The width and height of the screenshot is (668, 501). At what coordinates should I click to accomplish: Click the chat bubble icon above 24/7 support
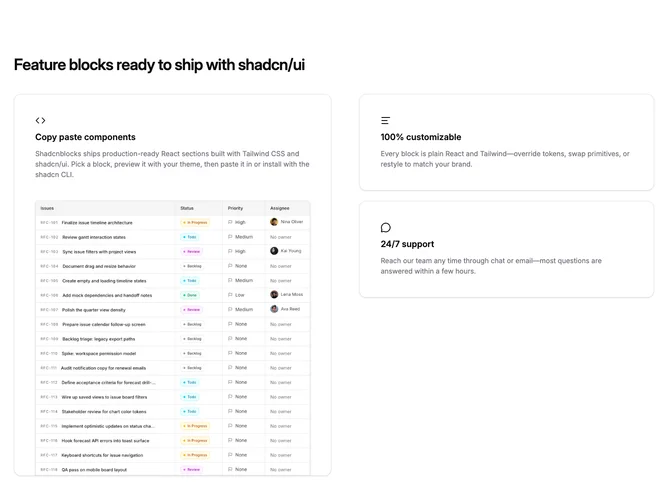pos(386,227)
